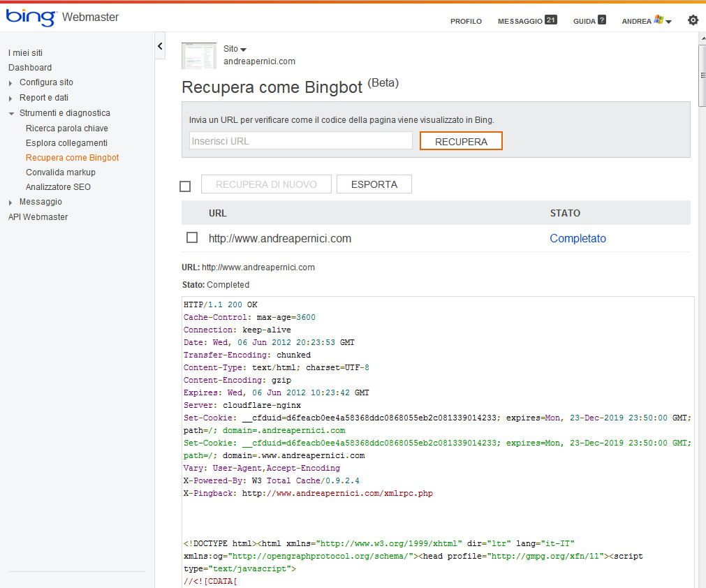
Task: Click the Windows flag icon next to Andrea
Action: (659, 20)
